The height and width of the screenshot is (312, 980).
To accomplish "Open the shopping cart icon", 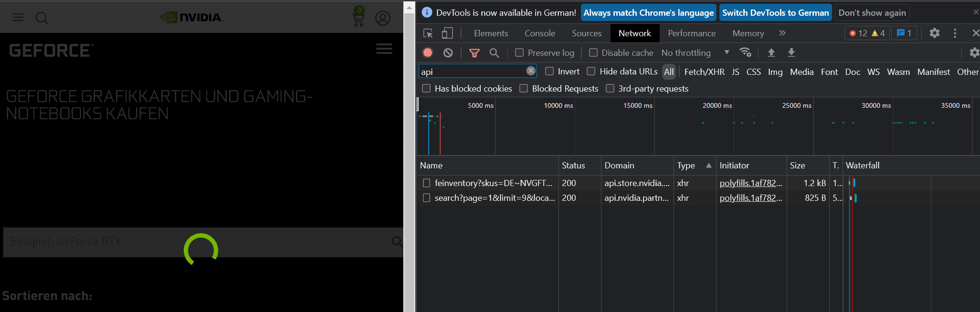I will 358,17.
